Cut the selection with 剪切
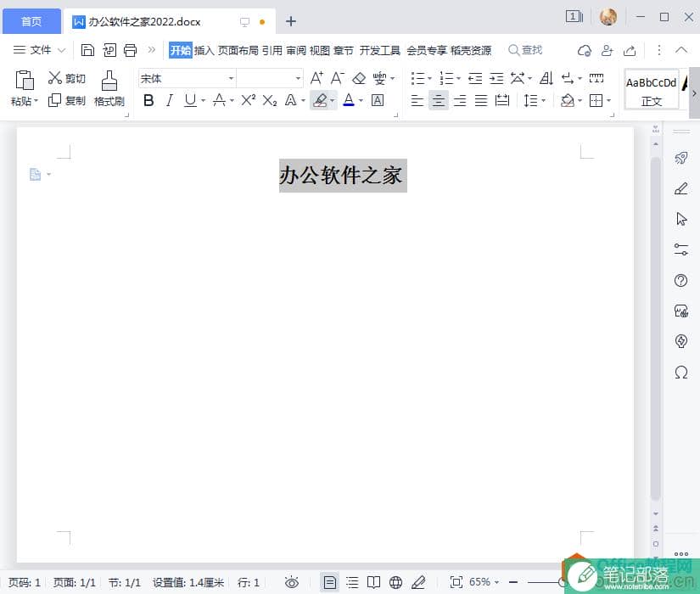Screen dimensions: 700x594 [x=67, y=78]
